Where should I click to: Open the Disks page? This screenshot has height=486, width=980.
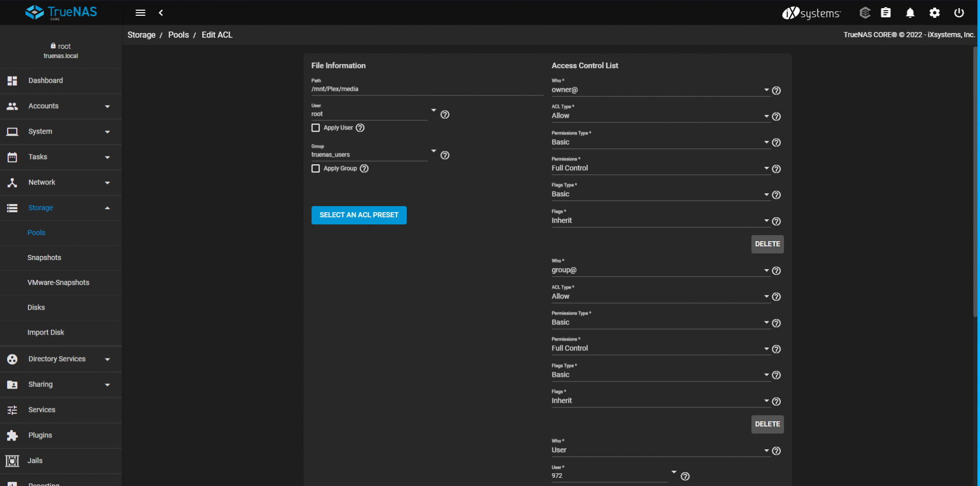tap(61, 308)
